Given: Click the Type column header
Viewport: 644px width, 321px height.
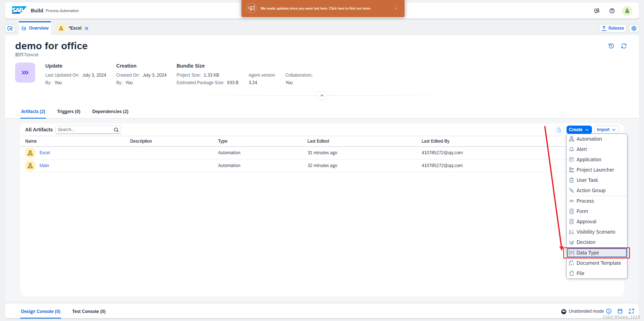Looking at the screenshot, I should [223, 141].
